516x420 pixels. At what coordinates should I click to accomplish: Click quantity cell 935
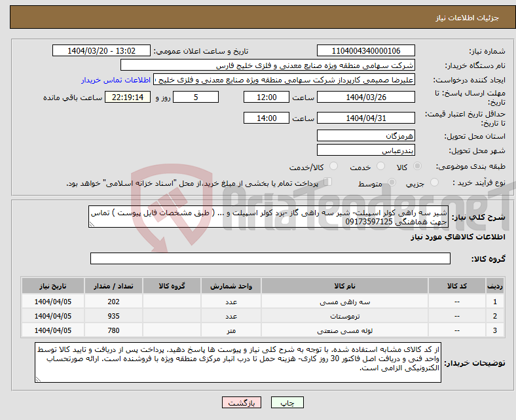click(113, 316)
